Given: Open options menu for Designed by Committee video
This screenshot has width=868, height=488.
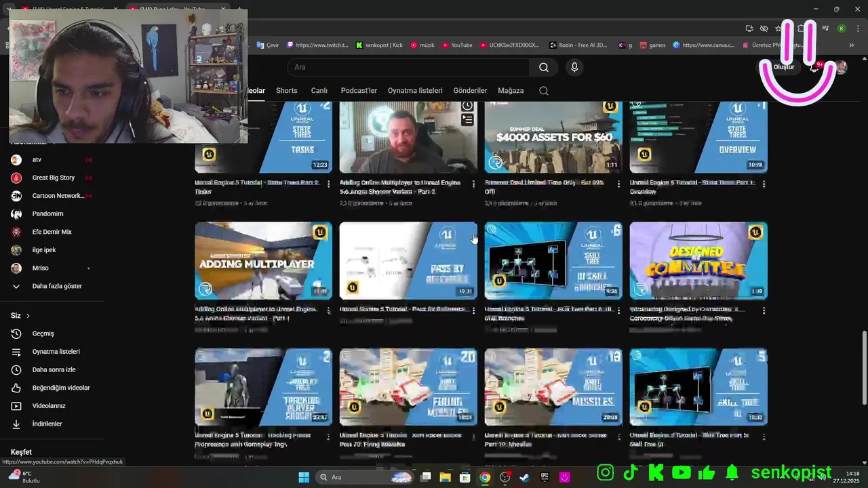Looking at the screenshot, I should [764, 310].
